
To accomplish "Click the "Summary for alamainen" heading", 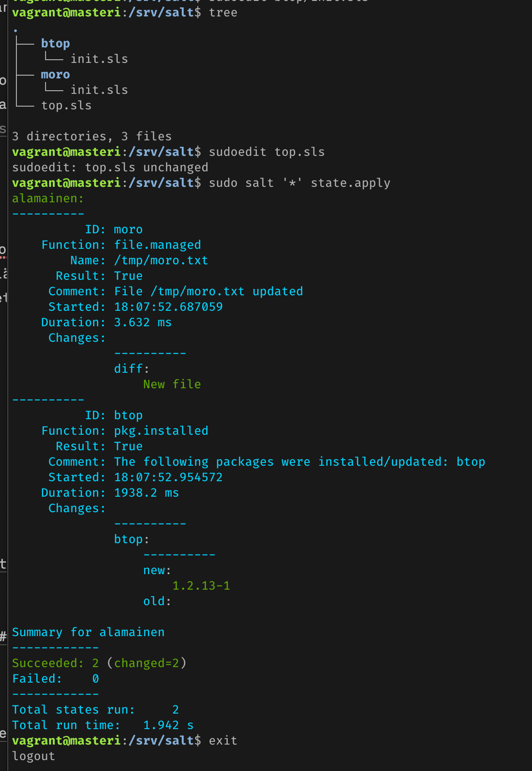I will click(x=88, y=632).
